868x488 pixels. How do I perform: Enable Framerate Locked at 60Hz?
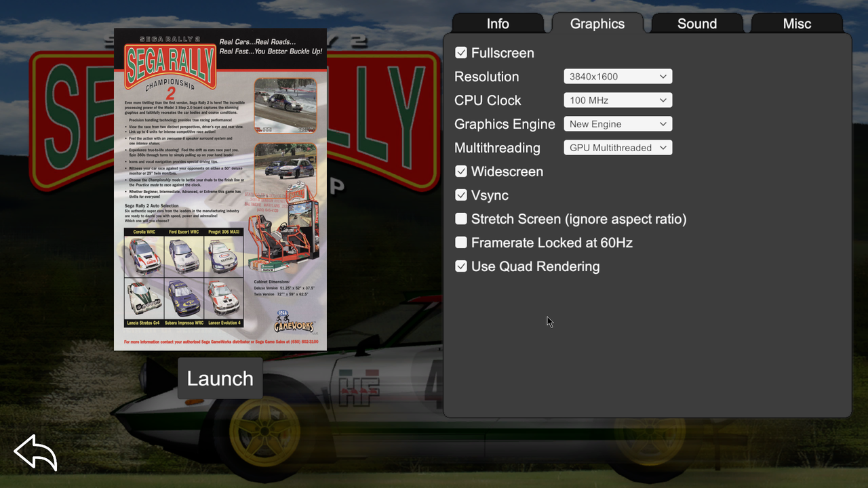pos(461,243)
